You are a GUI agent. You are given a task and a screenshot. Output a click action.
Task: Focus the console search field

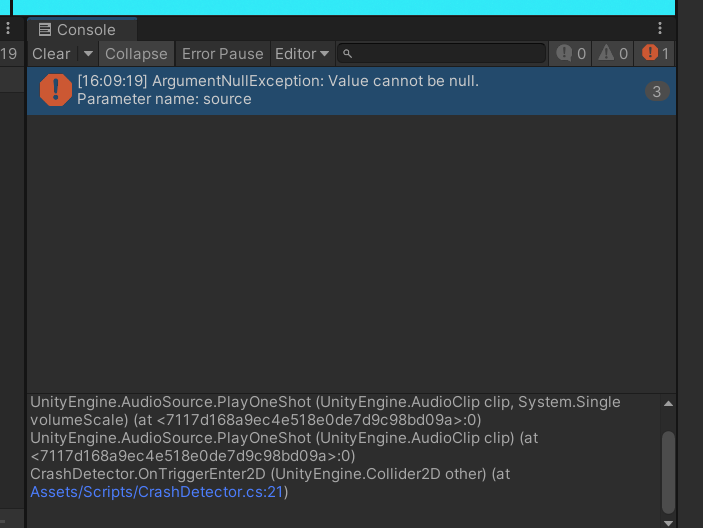click(x=445, y=54)
